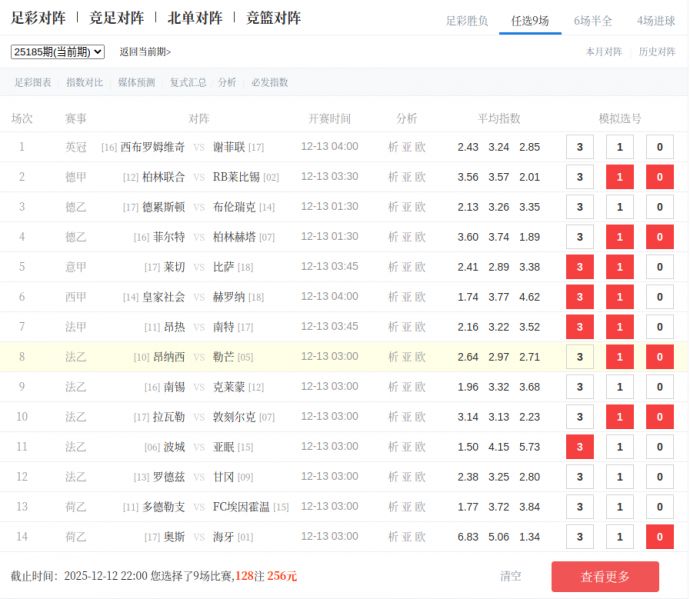The width and height of the screenshot is (690, 599).
Task: Open 历史对阵 link
Action: click(x=657, y=52)
